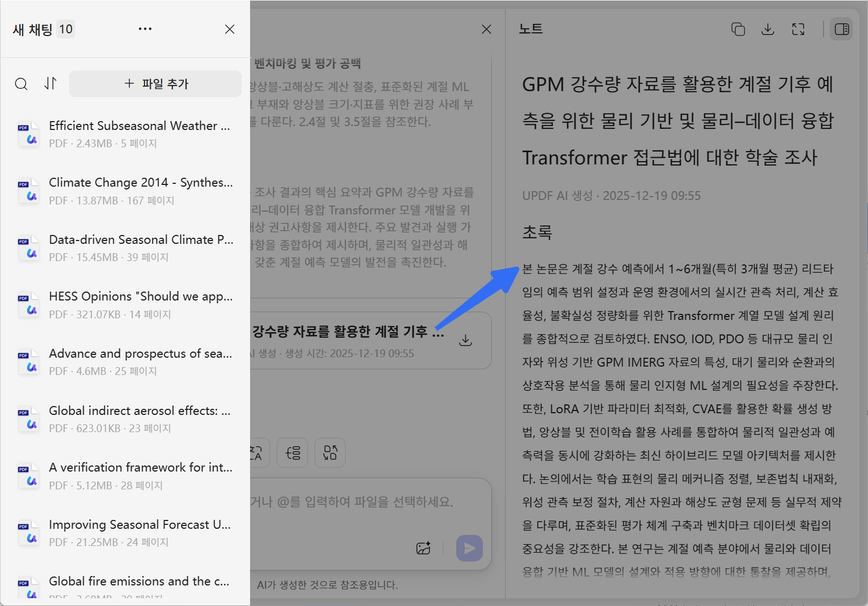The height and width of the screenshot is (606, 868).
Task: Select file "Advance and prospectus of sea..."
Action: 125,362
